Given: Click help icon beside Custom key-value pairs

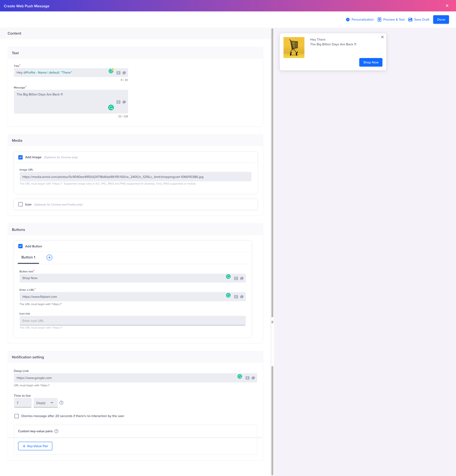Looking at the screenshot, I should point(56,431).
